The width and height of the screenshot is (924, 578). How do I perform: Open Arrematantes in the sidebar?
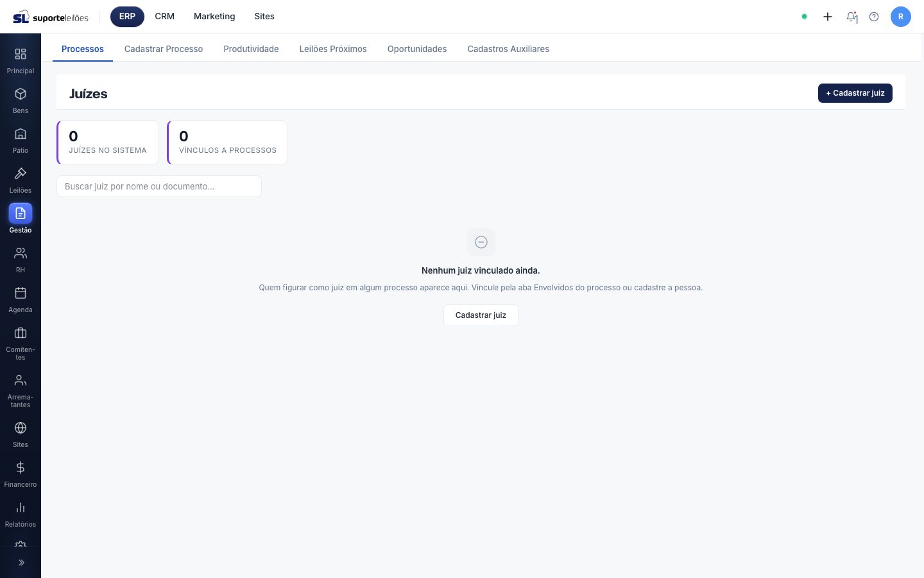[21, 391]
